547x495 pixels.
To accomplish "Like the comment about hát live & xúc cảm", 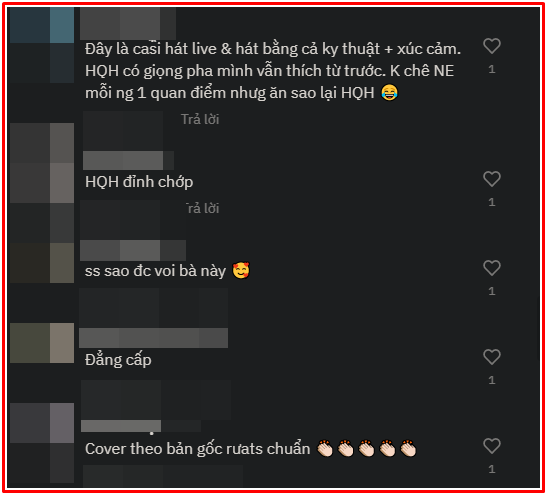I will pyautogui.click(x=492, y=46).
